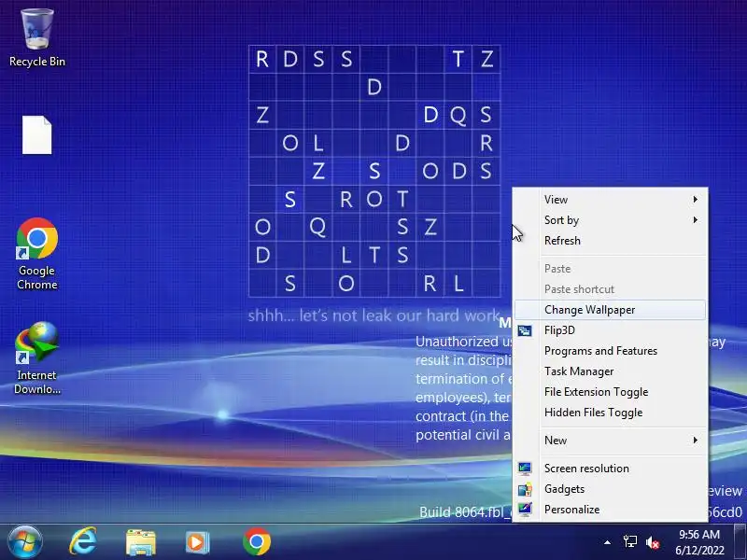Image resolution: width=747 pixels, height=560 pixels.
Task: Open Screen resolution settings
Action: (611, 469)
